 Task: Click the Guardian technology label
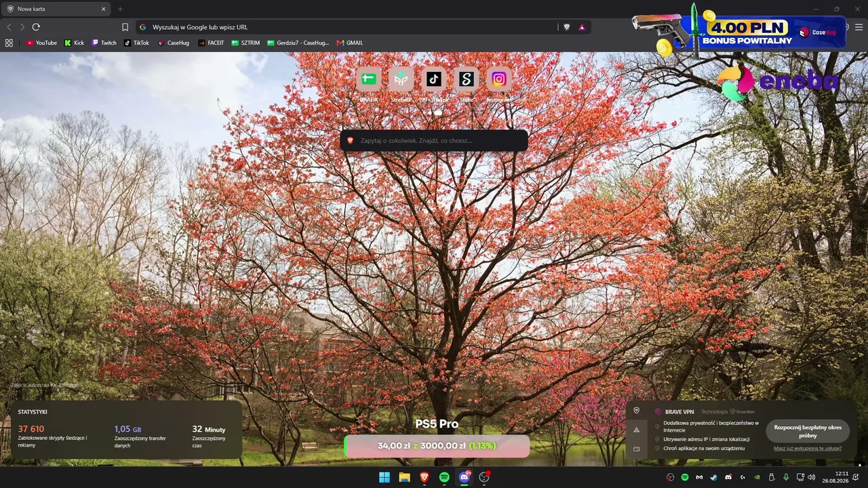point(742,411)
